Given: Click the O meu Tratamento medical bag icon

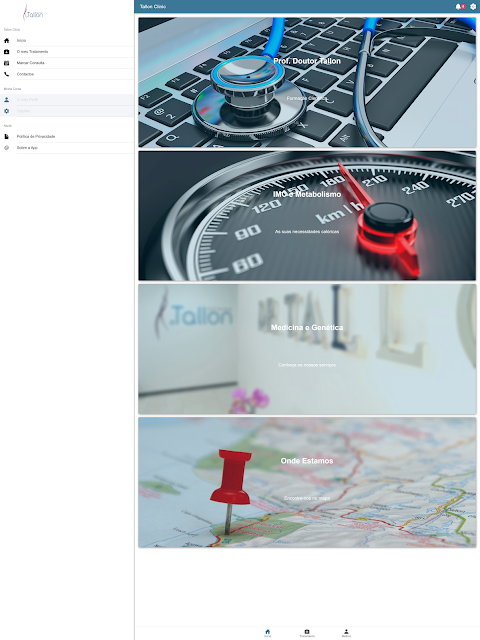Looking at the screenshot, I should (x=7, y=52).
